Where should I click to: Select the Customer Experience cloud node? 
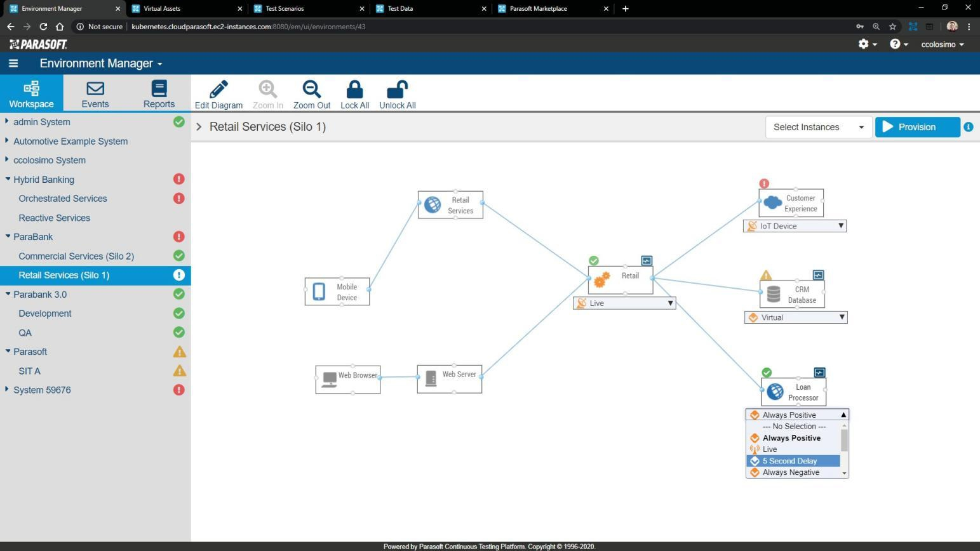pos(772,202)
